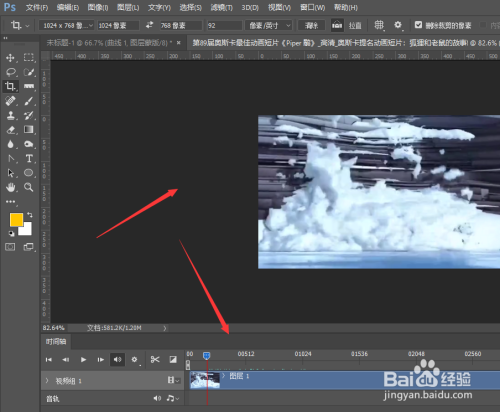The image size is (500, 412).
Task: Open the File menu
Action: (x=37, y=7)
